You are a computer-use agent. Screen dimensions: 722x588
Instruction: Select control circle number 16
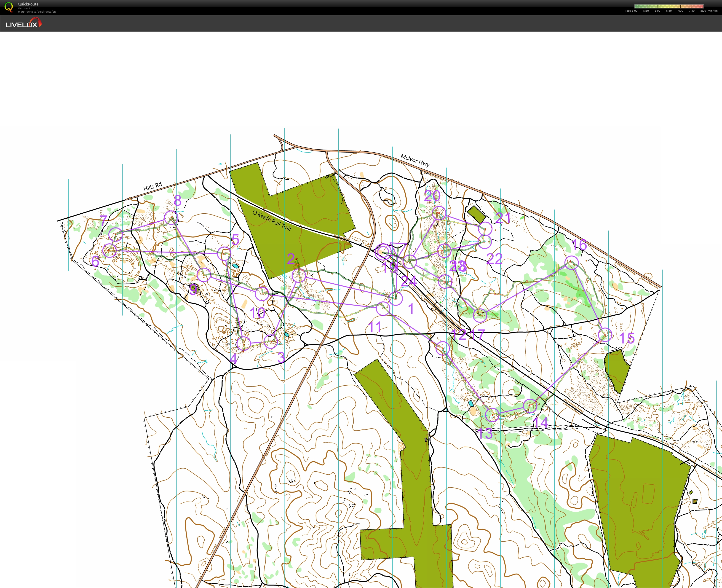tap(571, 263)
